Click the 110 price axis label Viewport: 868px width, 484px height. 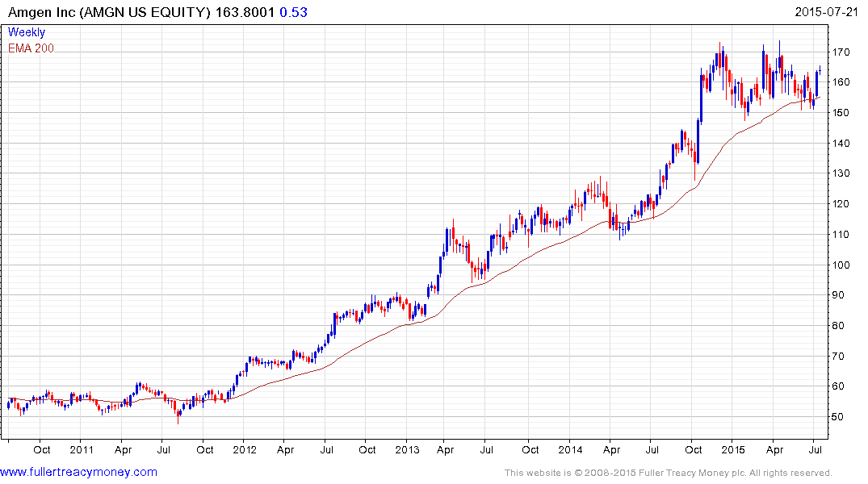(841, 234)
